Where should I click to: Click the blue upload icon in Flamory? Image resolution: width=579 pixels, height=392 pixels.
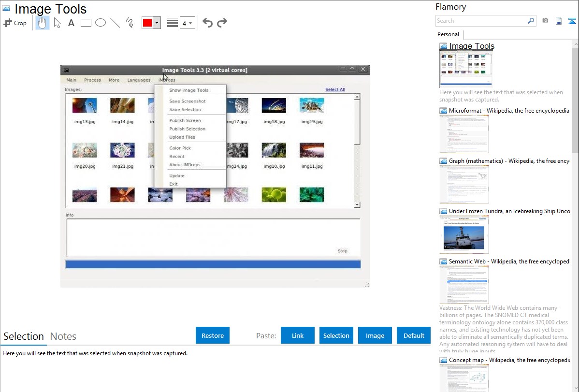[572, 21]
